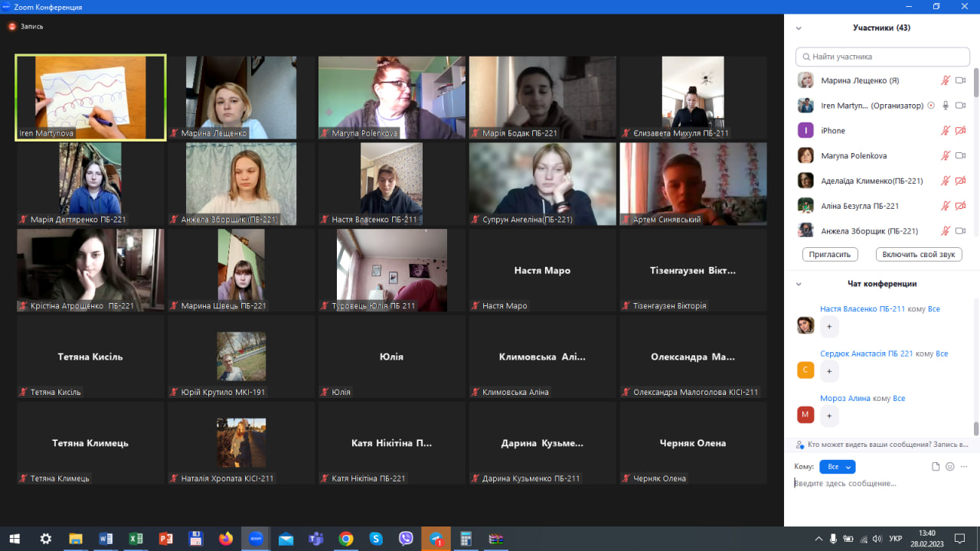This screenshot has height=551, width=980.
Task: Click the file attachment icon in chat
Action: 936,467
